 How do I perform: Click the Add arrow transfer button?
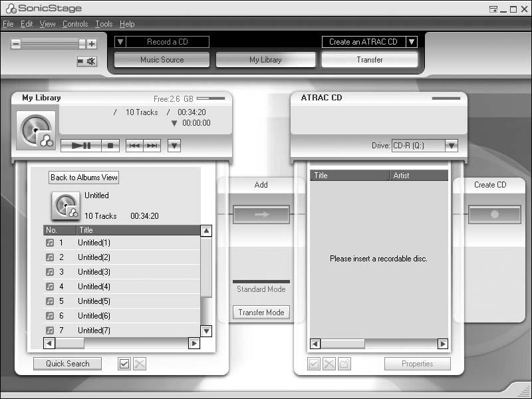tap(261, 214)
